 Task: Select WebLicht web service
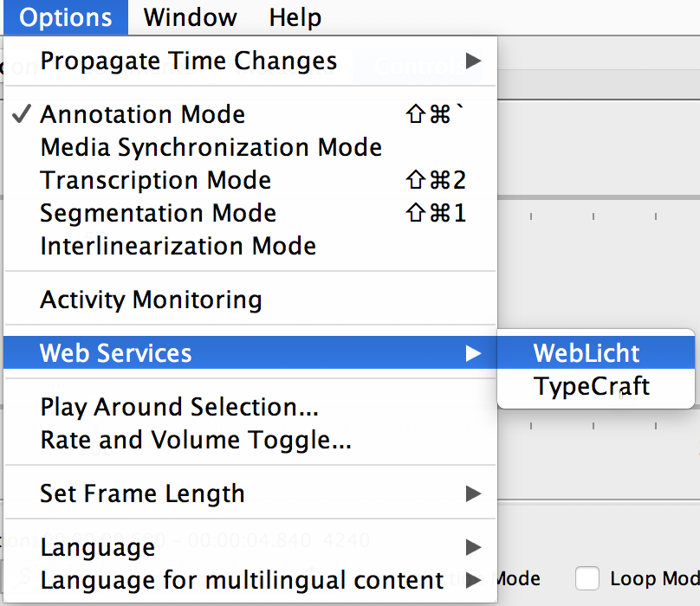[x=595, y=352]
